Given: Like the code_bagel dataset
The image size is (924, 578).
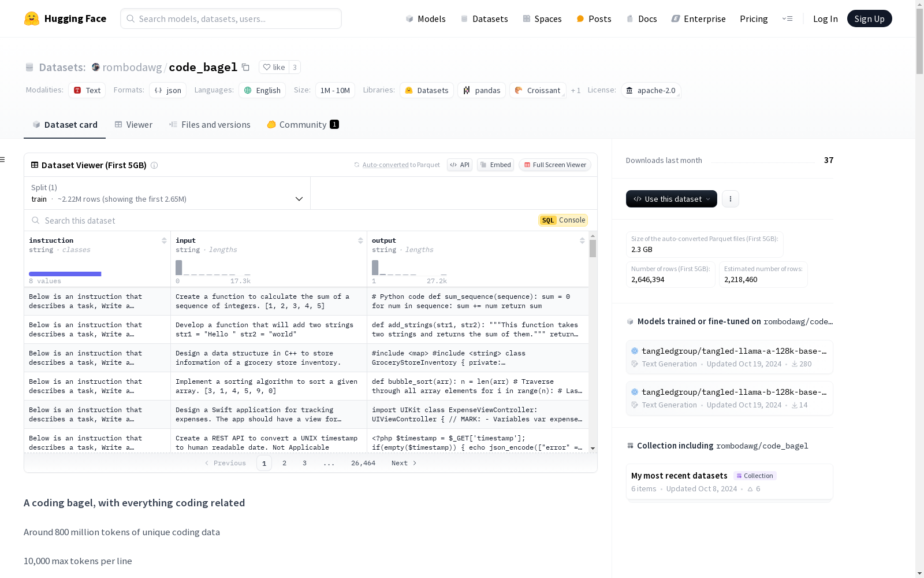Looking at the screenshot, I should point(274,67).
